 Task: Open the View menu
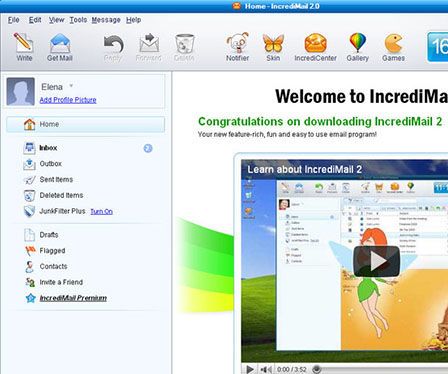click(x=56, y=20)
